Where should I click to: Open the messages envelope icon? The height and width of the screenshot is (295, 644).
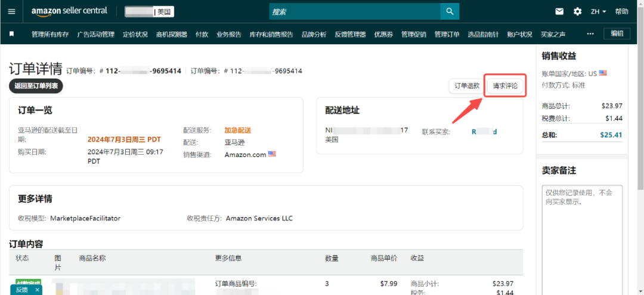(x=559, y=11)
